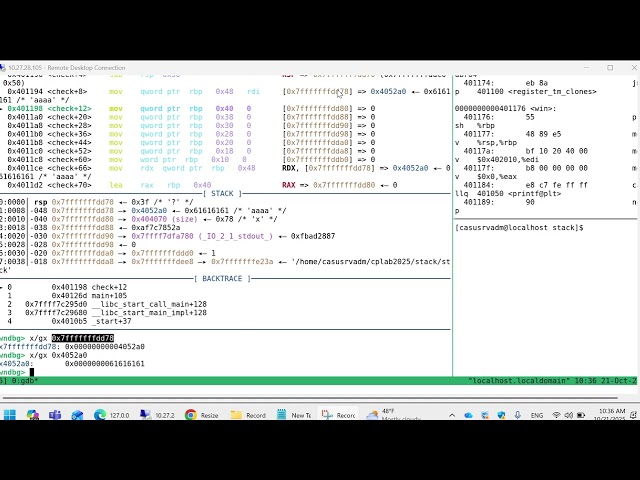This screenshot has width=640, height=480.
Task: Click the 401184: e8 c7 fe ff ff line
Action: pos(526,185)
